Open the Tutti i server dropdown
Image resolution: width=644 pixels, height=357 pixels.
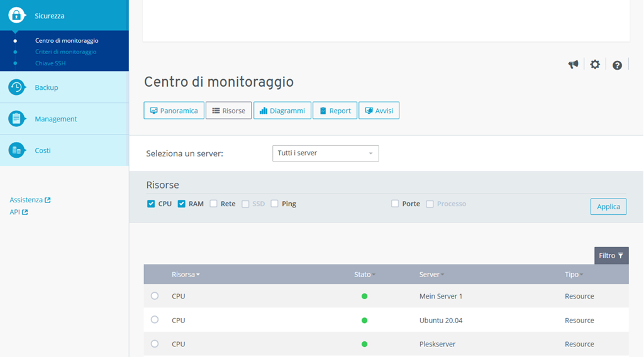[x=325, y=153]
